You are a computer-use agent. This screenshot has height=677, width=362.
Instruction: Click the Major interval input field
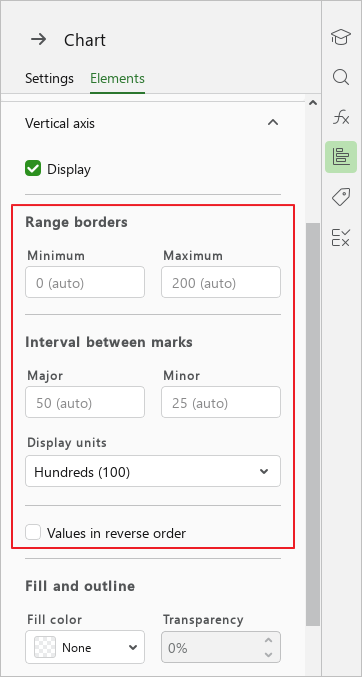[x=85, y=402]
